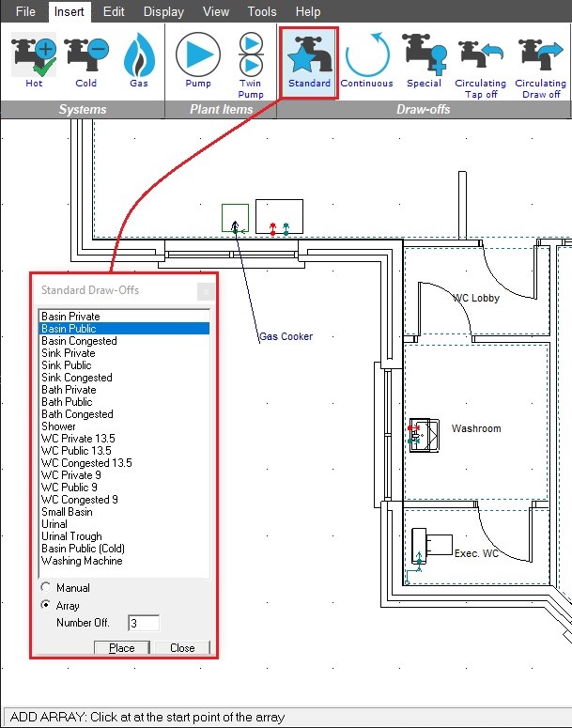
Task: Insert a Gas system
Action: 138,60
